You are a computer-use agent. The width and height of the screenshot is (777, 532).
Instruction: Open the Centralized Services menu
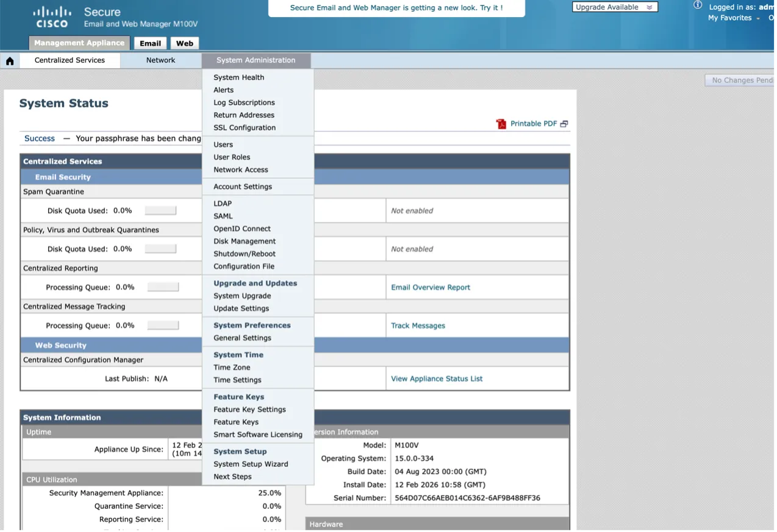(x=70, y=60)
